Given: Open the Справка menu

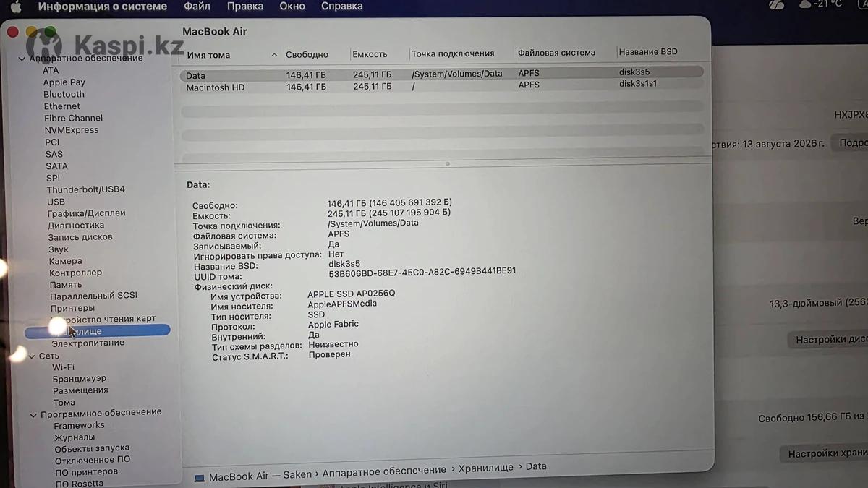Looking at the screenshot, I should 341,7.
